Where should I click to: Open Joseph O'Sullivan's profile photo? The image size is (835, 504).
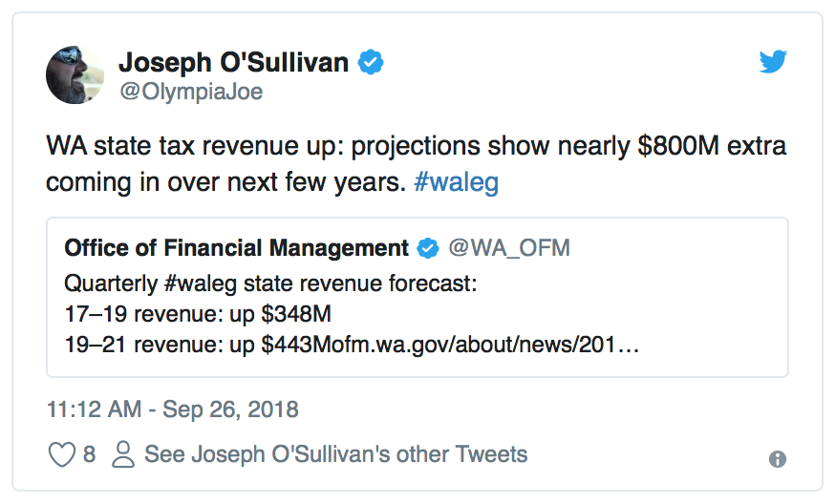pyautogui.click(x=75, y=75)
